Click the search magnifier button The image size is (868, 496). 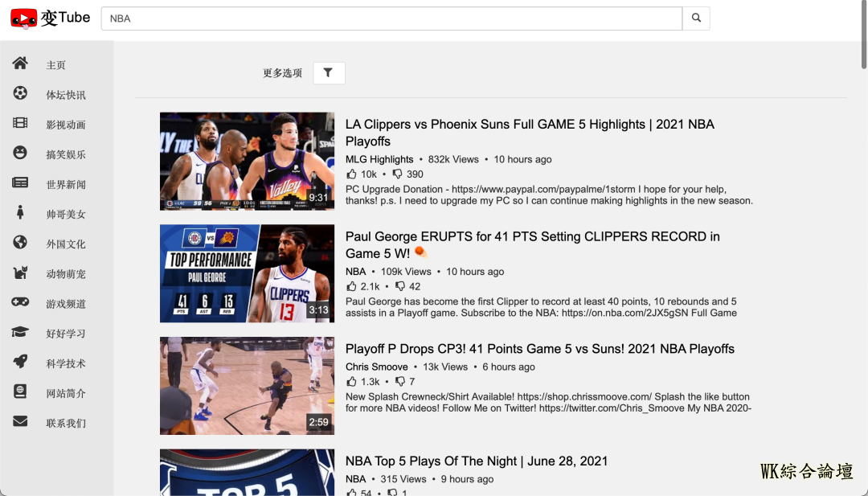pos(696,18)
